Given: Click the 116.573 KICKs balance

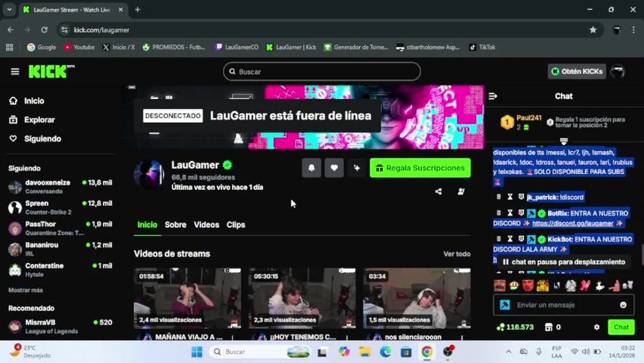Looking at the screenshot, I should click(515, 327).
